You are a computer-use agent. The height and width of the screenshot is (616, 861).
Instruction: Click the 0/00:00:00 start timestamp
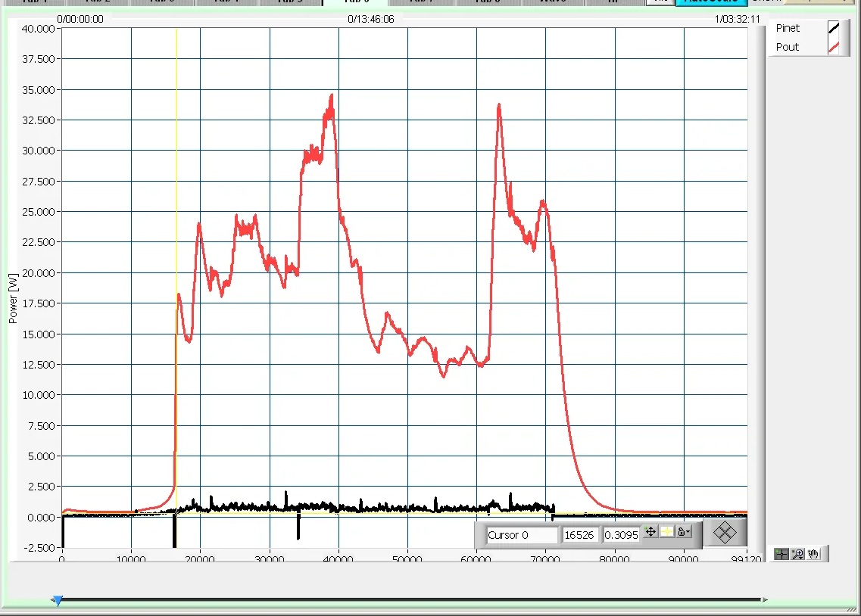(x=80, y=19)
